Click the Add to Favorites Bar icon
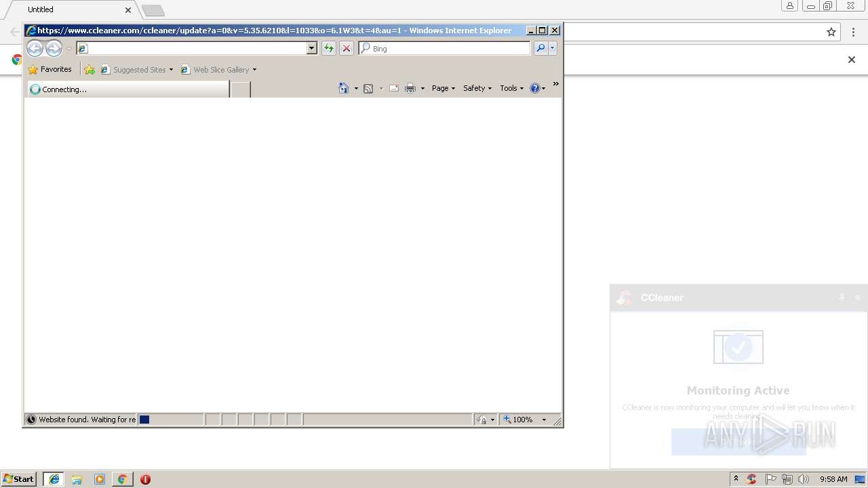Image resolution: width=868 pixels, height=488 pixels. 90,69
